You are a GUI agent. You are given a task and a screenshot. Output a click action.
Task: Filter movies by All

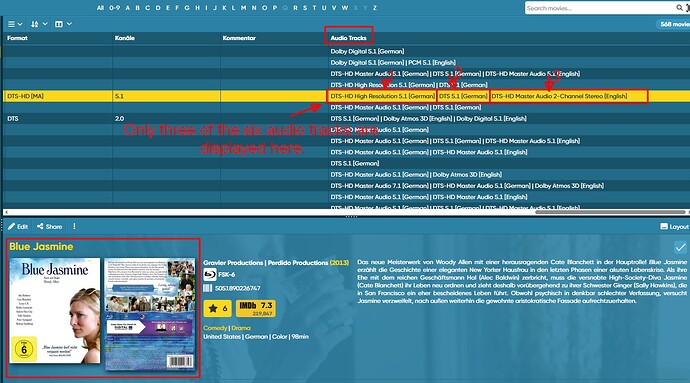tap(100, 8)
